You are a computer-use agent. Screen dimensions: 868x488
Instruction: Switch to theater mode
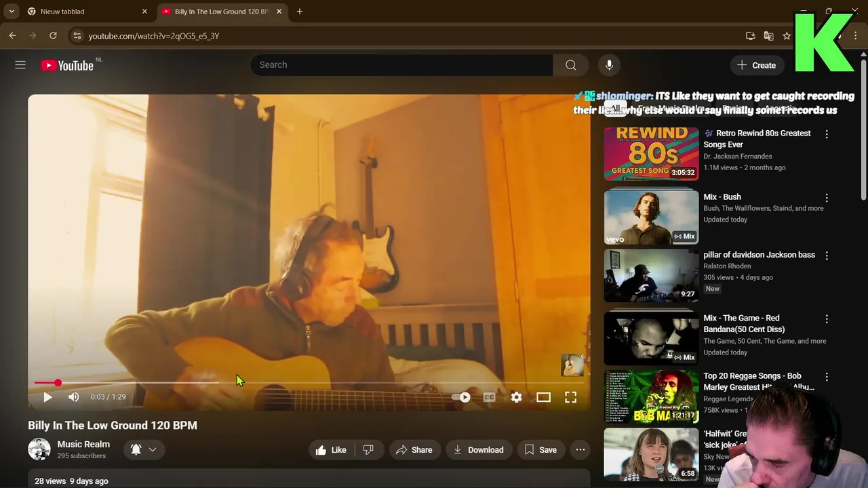tap(543, 397)
